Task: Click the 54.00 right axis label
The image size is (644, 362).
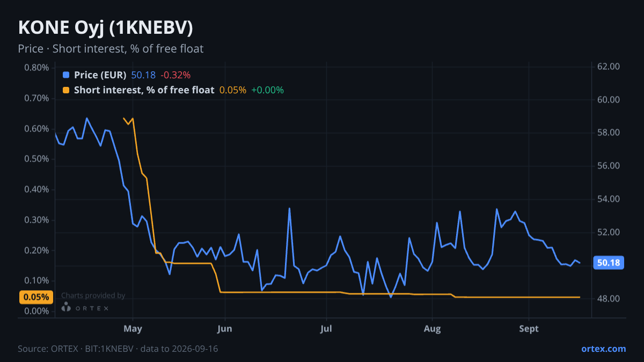Action: (609, 200)
